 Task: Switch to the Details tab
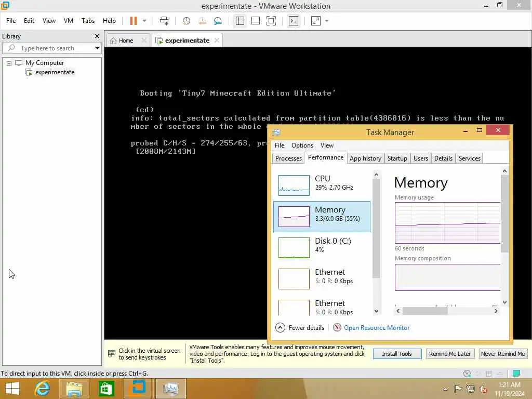[x=443, y=158]
